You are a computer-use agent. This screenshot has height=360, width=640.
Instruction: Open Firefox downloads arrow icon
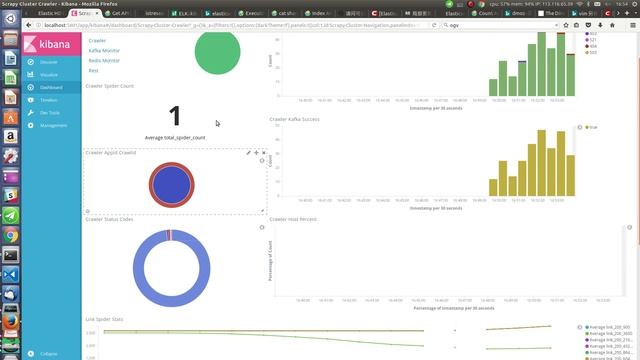click(x=600, y=25)
